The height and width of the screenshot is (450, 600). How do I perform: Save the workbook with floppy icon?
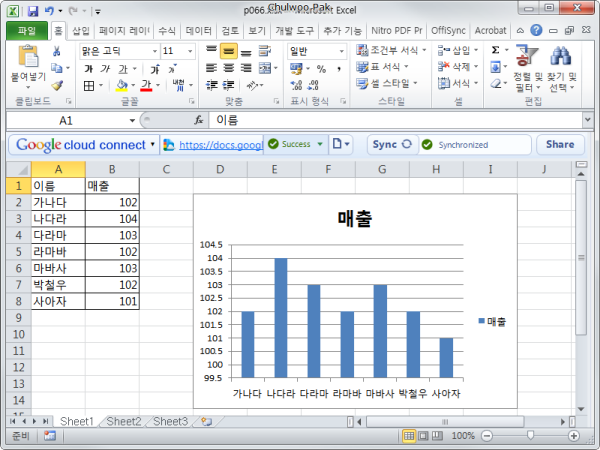33,11
